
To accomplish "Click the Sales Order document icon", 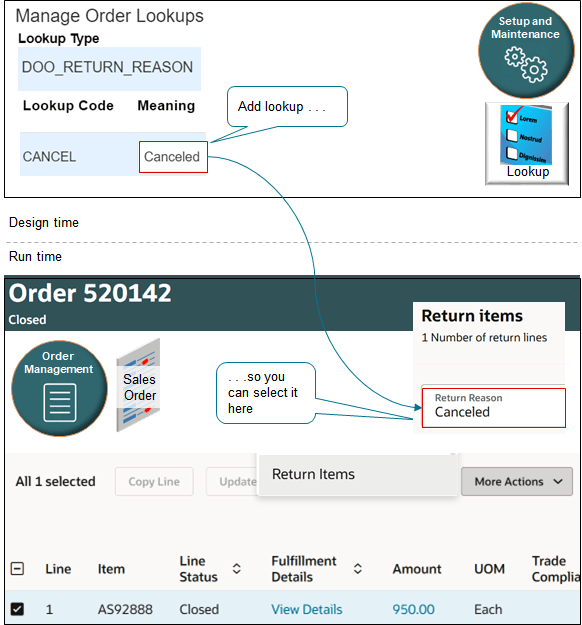I will [138, 385].
